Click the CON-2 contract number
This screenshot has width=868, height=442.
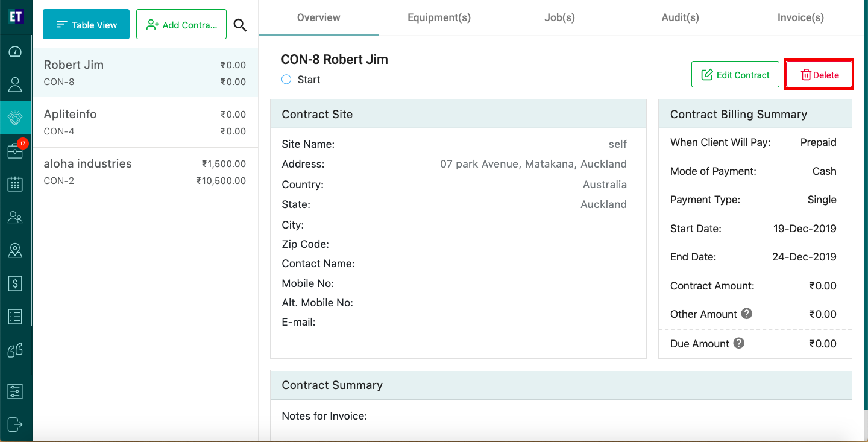tap(59, 180)
